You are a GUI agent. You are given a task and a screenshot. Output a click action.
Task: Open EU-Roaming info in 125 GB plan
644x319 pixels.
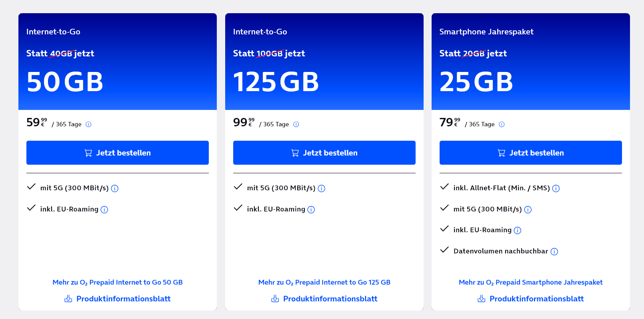[311, 209]
